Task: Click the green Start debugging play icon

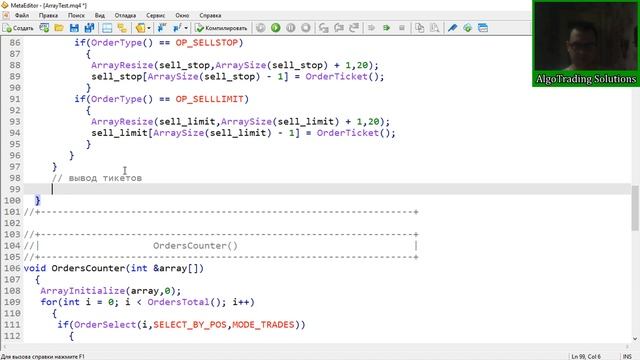Action: 276,28
